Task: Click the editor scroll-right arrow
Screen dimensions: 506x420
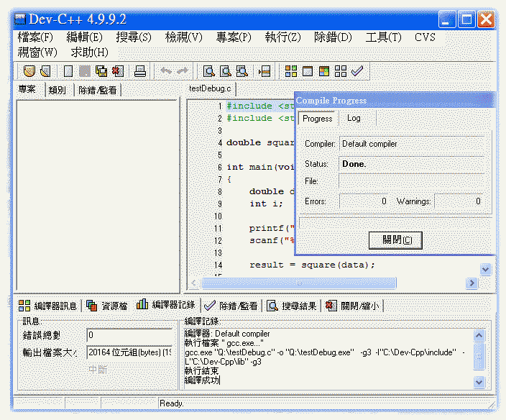Action: click(471, 283)
